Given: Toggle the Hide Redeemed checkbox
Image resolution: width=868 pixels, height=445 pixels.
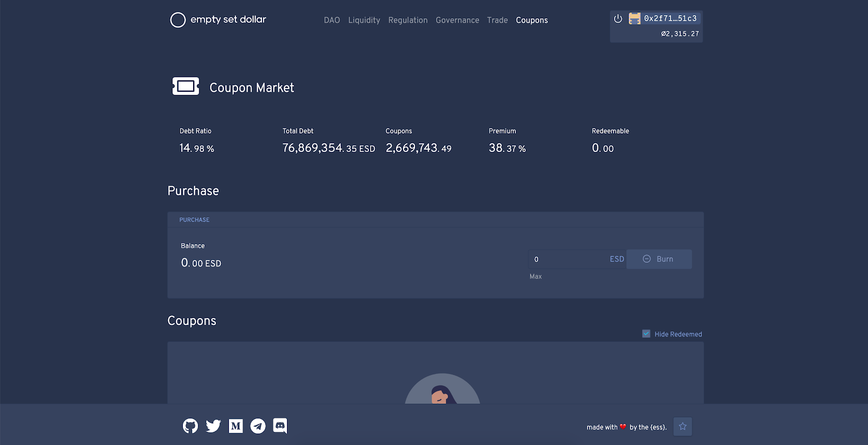Looking at the screenshot, I should 646,334.
